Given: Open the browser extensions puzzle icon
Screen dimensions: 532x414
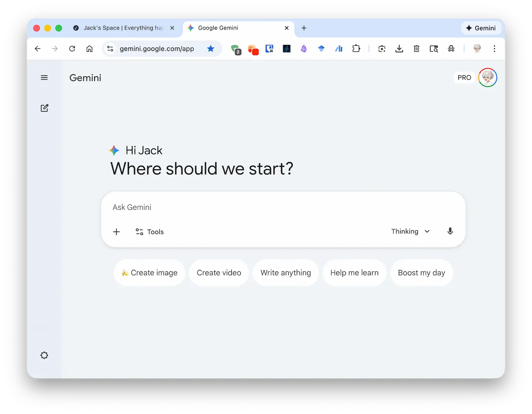Looking at the screenshot, I should point(356,49).
